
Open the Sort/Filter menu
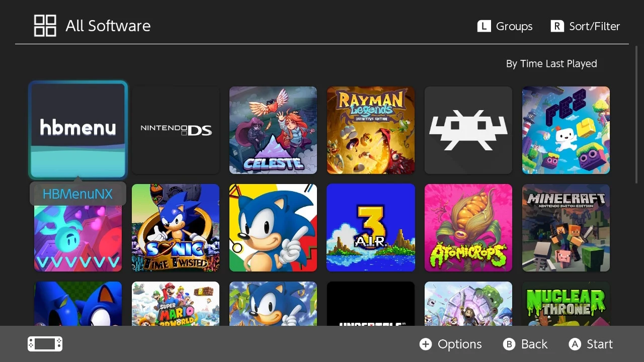pos(585,26)
